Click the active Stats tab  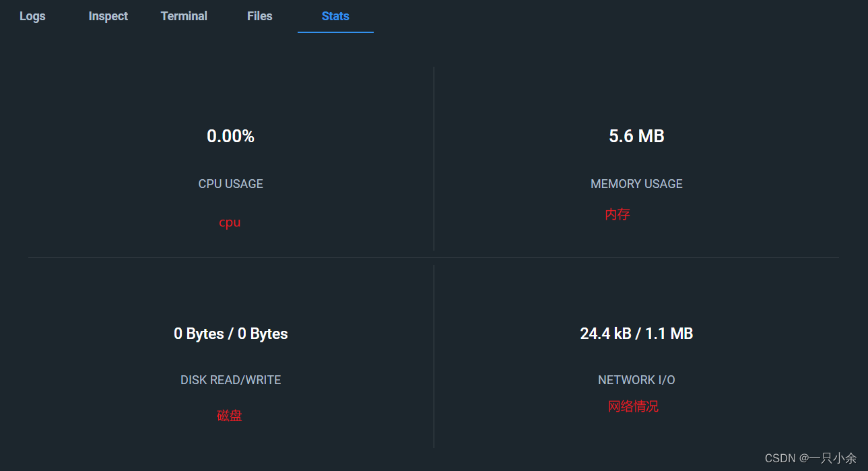click(x=335, y=16)
